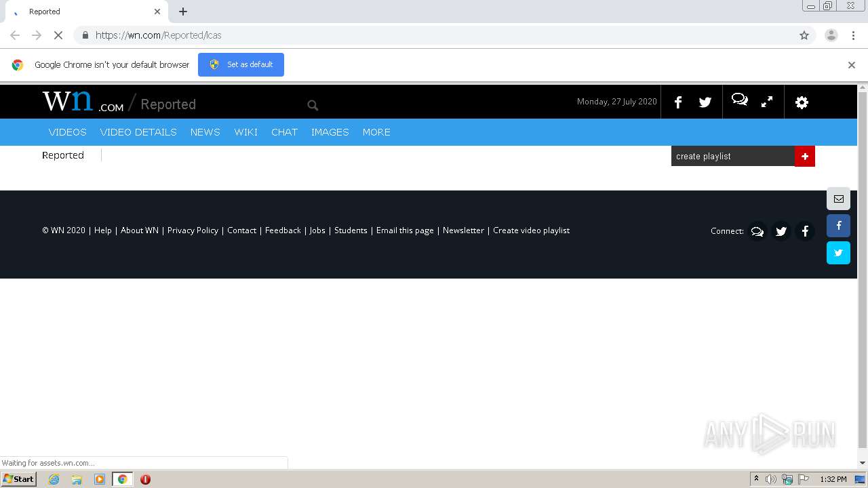Open the search magnifier in header
Image resolution: width=868 pixels, height=488 pixels.
(313, 105)
